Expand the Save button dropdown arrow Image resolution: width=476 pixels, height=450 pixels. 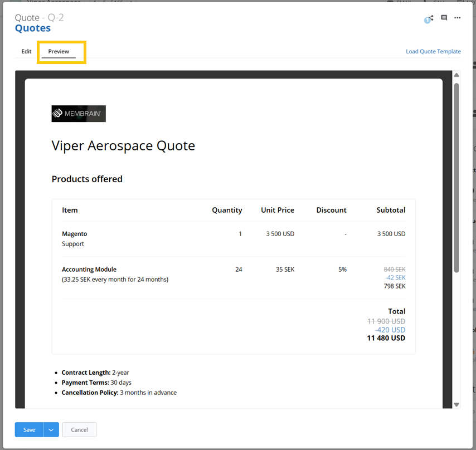point(51,430)
